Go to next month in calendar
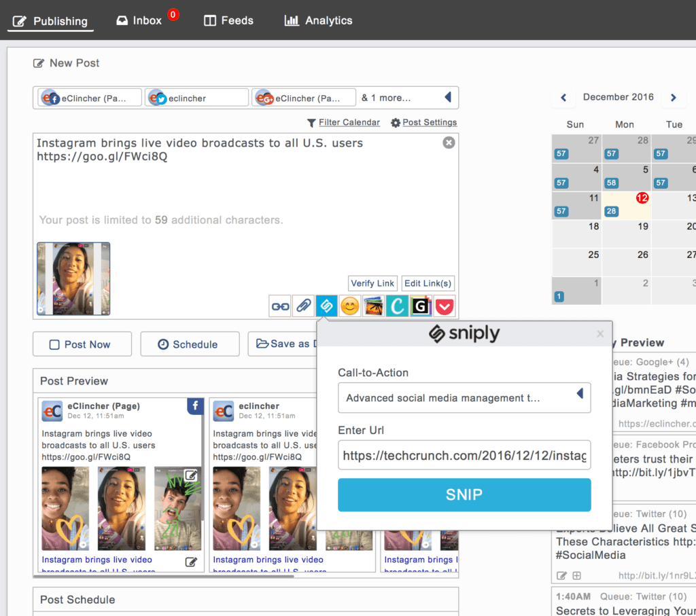696x616 pixels. (x=673, y=98)
